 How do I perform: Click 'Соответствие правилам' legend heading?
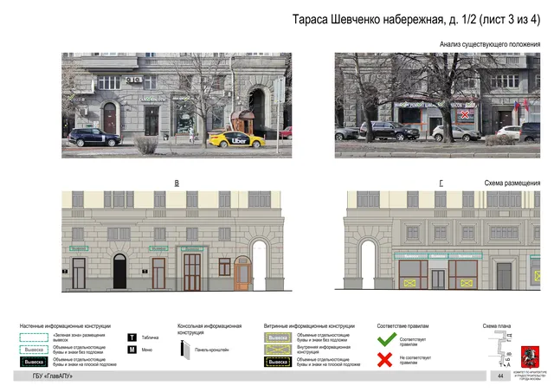(403, 326)
